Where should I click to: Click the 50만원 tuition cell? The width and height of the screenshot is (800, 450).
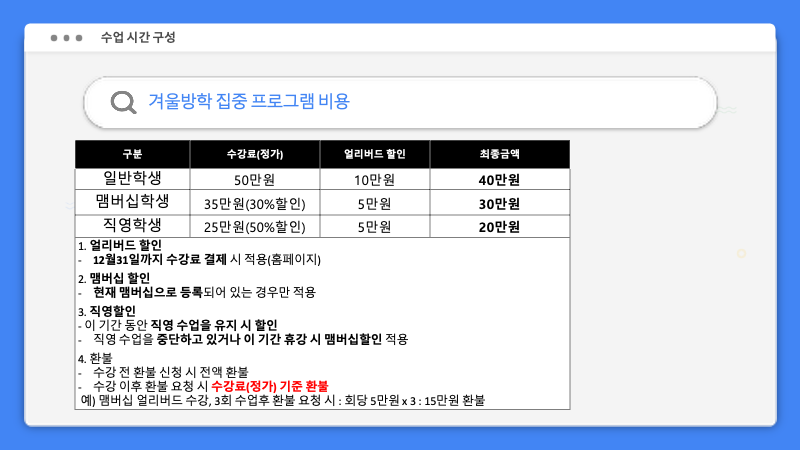click(x=255, y=180)
